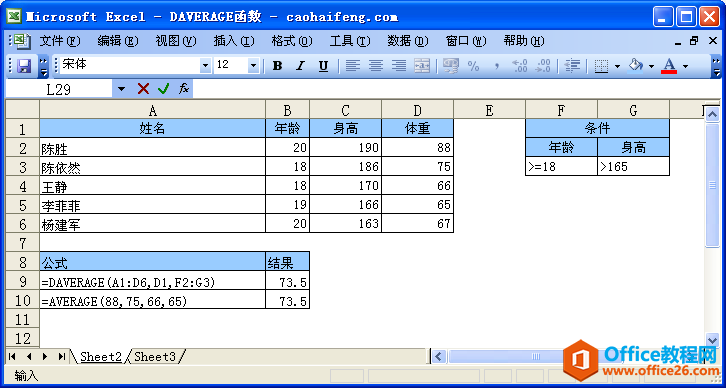Open 文件 menu

(x=60, y=42)
